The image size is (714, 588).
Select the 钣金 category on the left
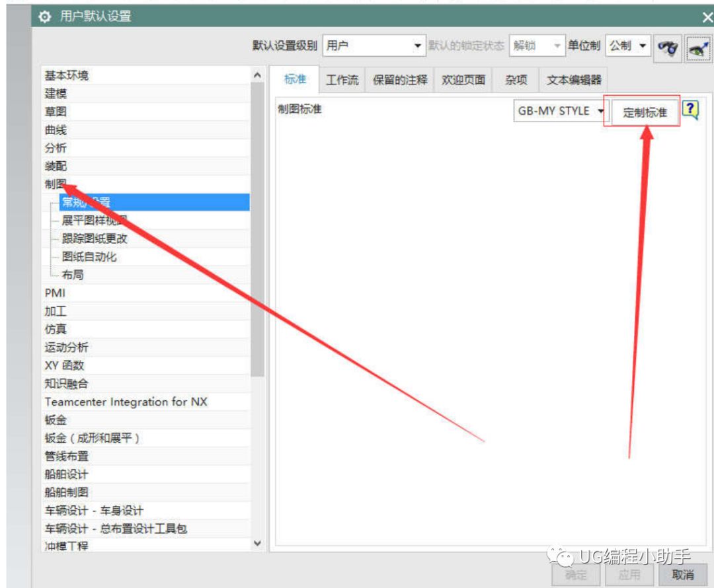tap(56, 420)
